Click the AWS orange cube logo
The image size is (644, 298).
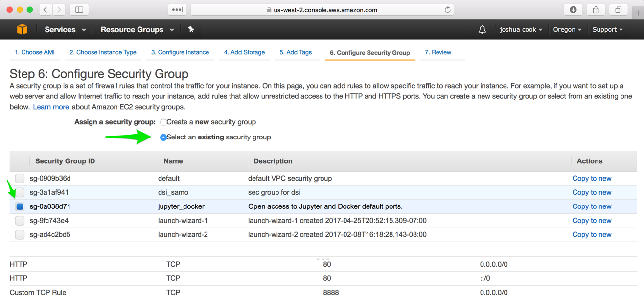point(22,29)
